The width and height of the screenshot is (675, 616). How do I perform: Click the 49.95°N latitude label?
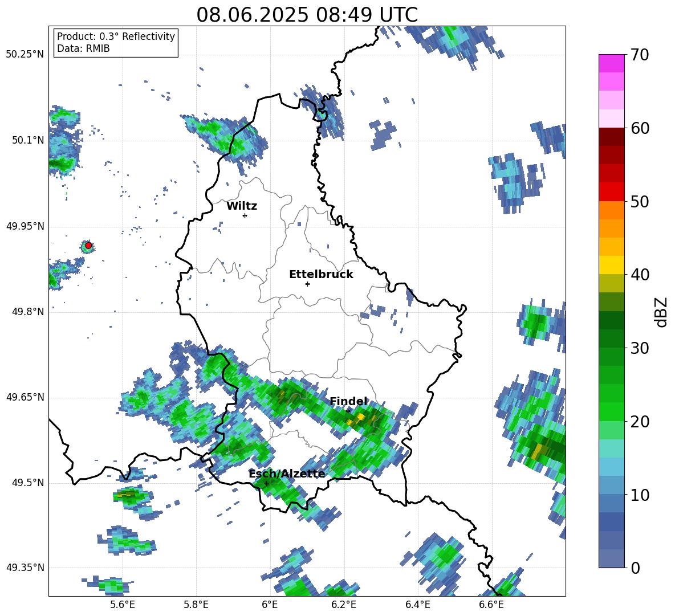25,226
